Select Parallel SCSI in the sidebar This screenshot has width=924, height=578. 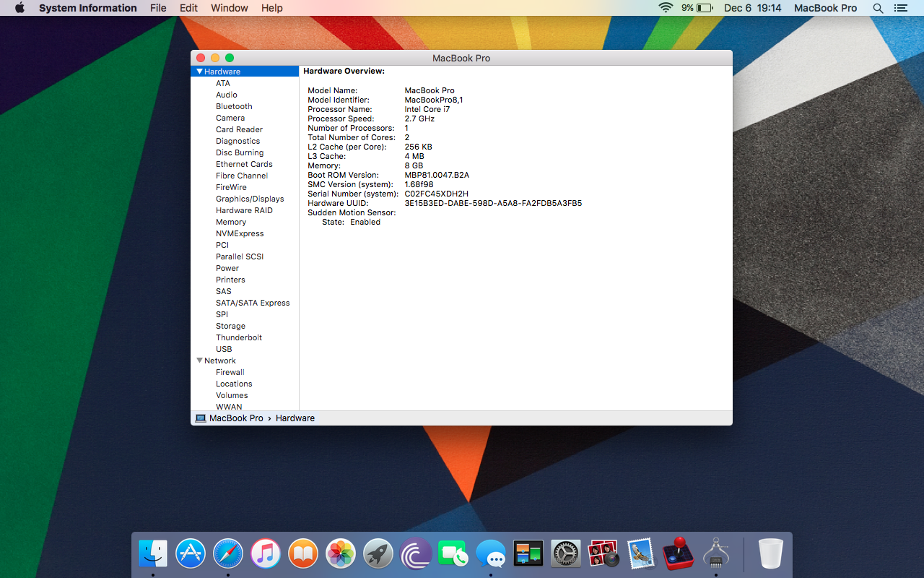pyautogui.click(x=240, y=256)
